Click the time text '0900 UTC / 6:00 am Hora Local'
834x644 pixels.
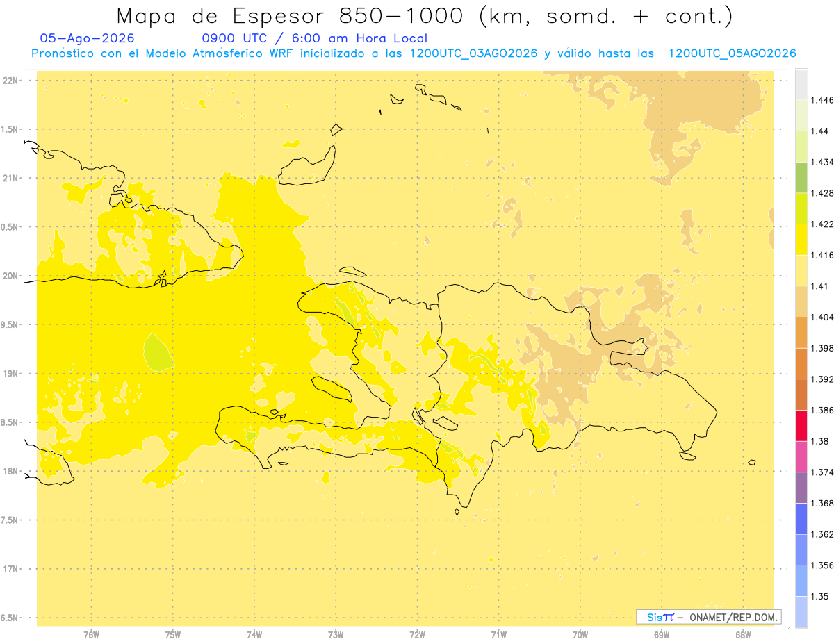(x=314, y=38)
